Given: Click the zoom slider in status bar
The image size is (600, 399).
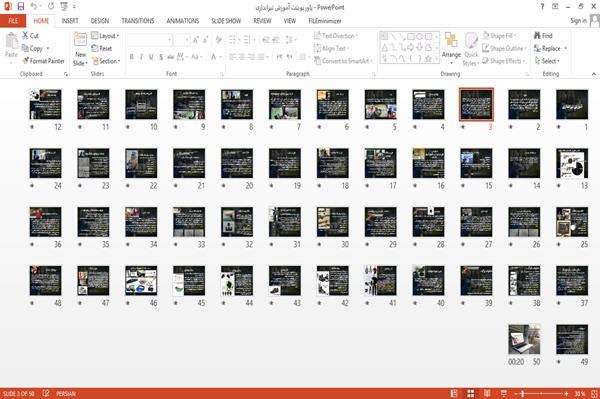Looking at the screenshot, I should click(541, 393).
